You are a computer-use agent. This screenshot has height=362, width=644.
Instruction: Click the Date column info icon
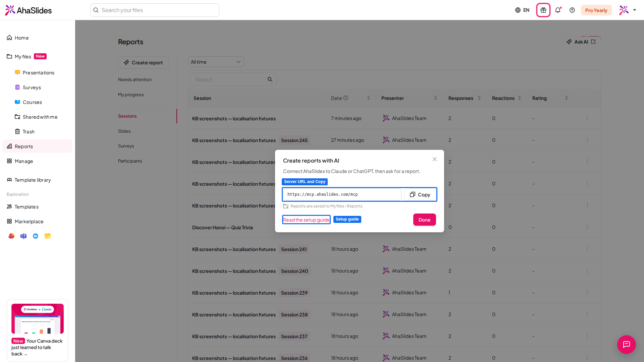click(x=346, y=98)
